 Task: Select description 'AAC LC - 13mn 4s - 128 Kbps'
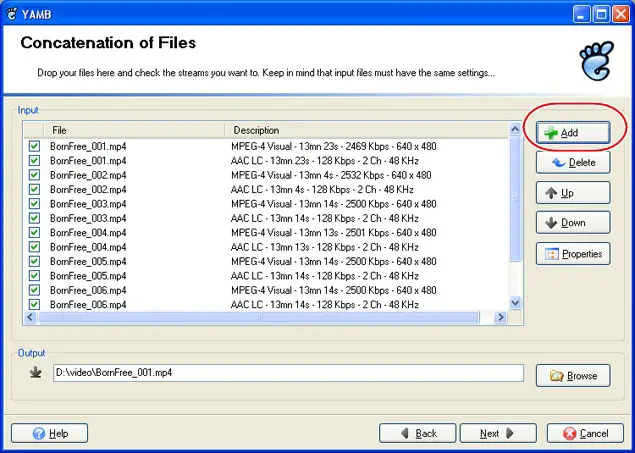pos(290,189)
